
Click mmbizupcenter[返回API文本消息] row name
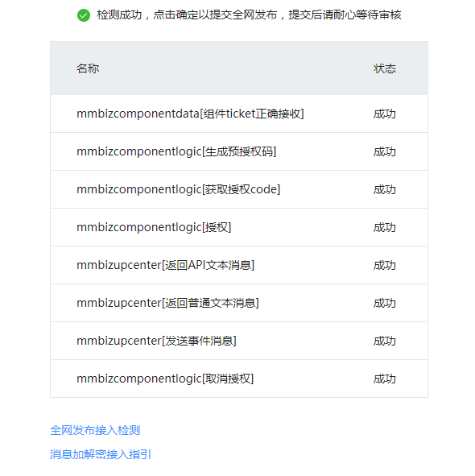pos(165,265)
